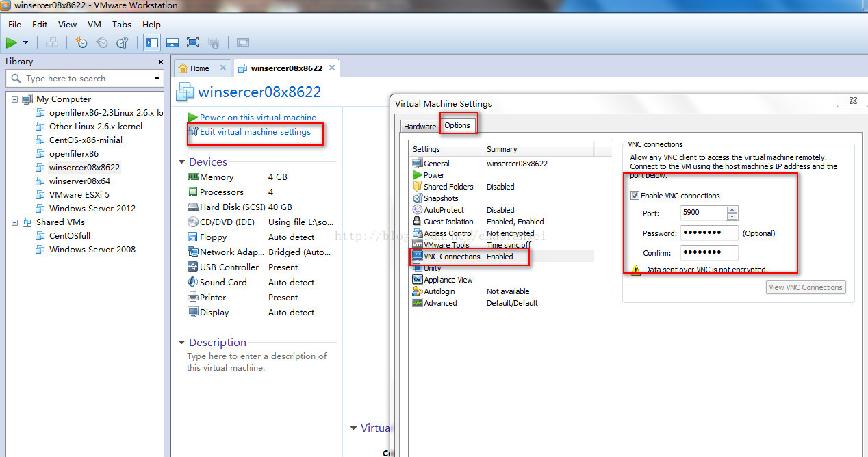The width and height of the screenshot is (868, 457).
Task: Switch to Options tab in settings dialog
Action: tap(457, 125)
